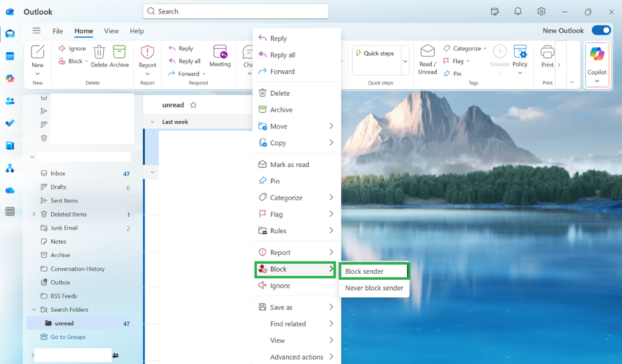Select the unread search folder
Image resolution: width=622 pixels, height=364 pixels.
tap(80, 323)
